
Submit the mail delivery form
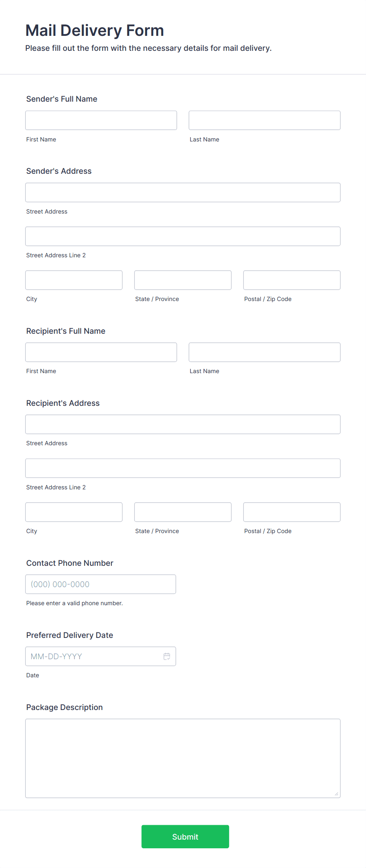(x=185, y=836)
